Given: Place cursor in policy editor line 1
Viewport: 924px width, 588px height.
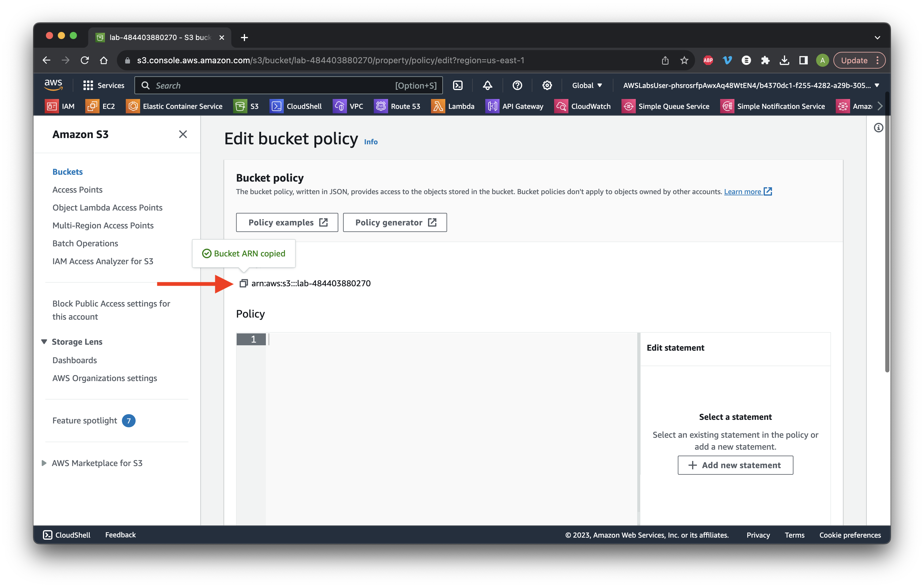Looking at the screenshot, I should tap(451, 339).
